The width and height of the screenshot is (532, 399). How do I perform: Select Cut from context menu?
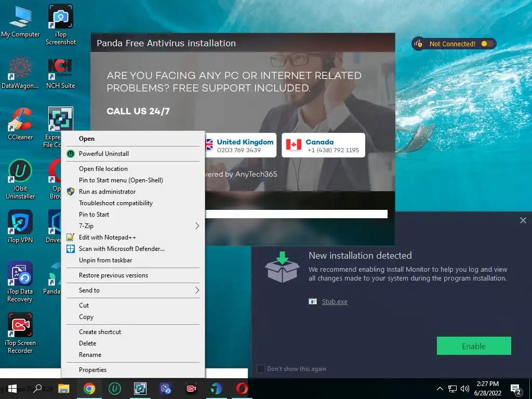[132, 305]
